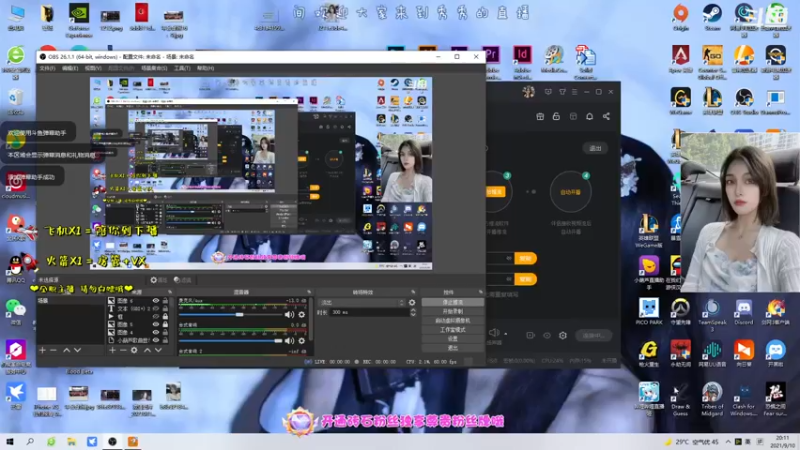
Task: Click the 设置 settings button in controls
Action: 453,339
